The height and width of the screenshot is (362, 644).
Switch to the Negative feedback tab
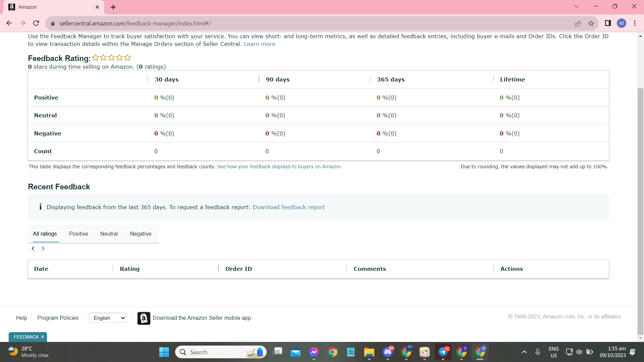[x=141, y=234]
